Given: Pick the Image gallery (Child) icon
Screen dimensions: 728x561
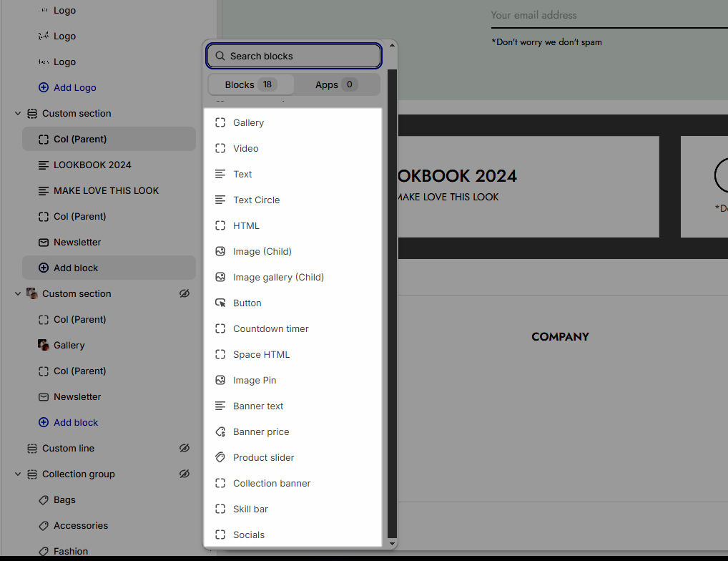Looking at the screenshot, I should (220, 277).
